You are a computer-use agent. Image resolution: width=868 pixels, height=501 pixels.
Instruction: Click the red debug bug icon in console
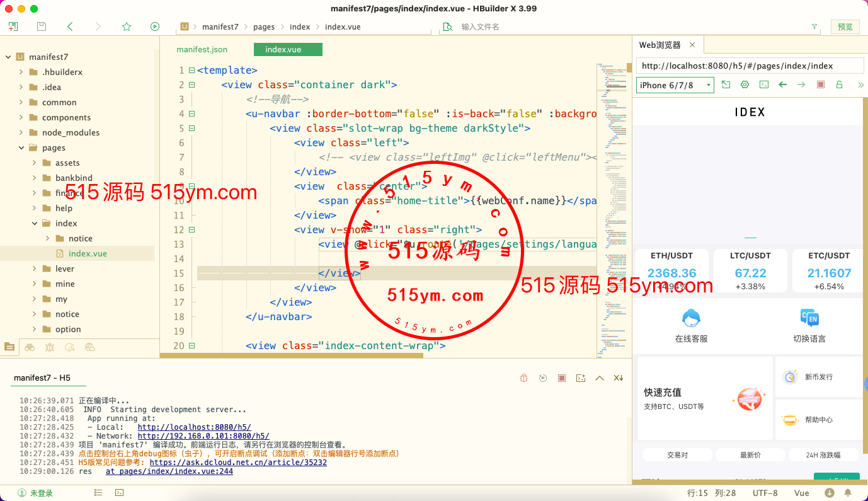click(x=523, y=378)
